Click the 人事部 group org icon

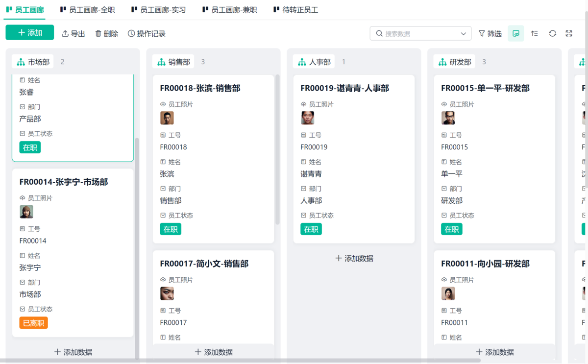coord(302,62)
